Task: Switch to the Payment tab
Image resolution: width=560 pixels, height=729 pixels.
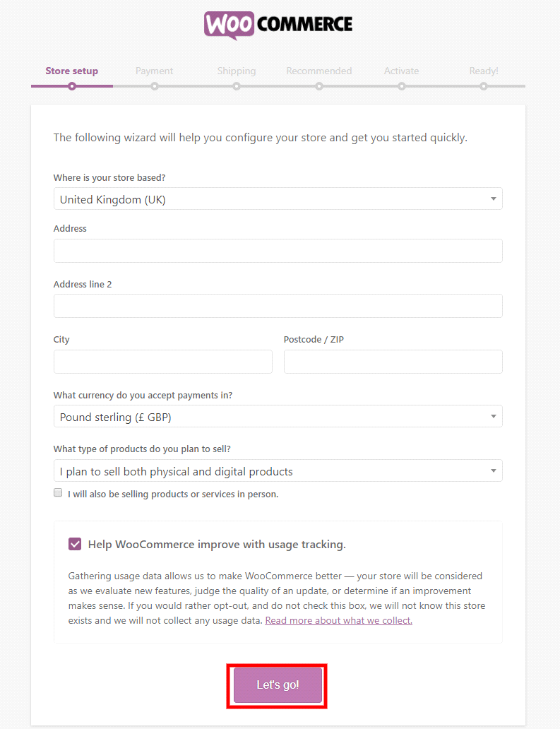Action: (x=154, y=71)
